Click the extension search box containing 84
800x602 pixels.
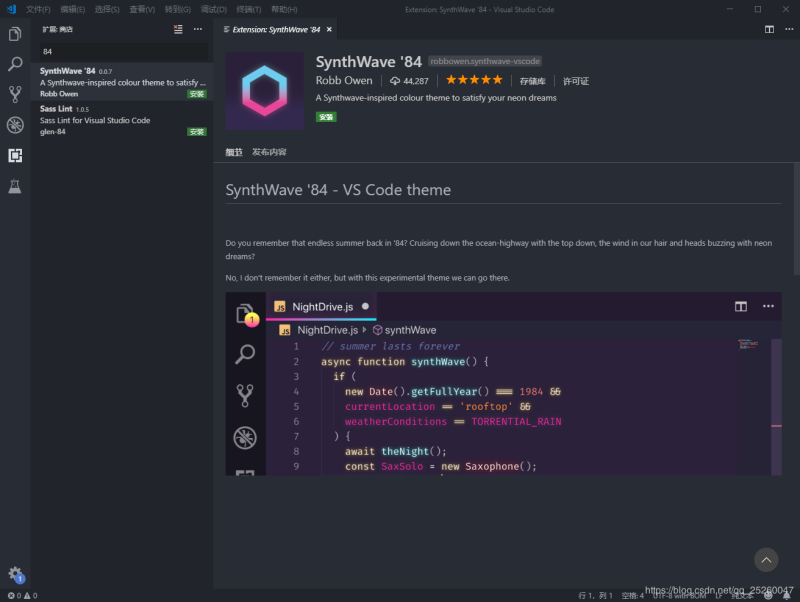coord(124,52)
